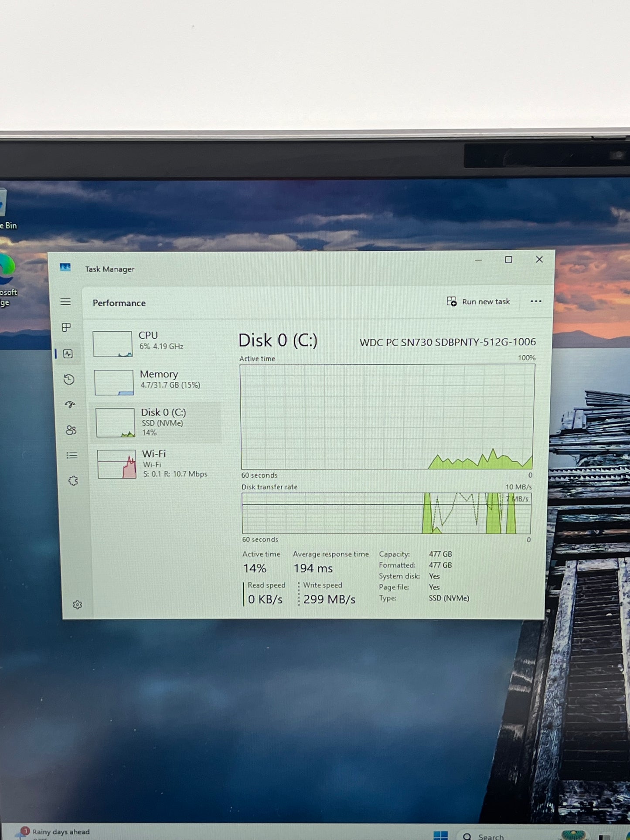Click the Task Manager app icon in title bar
The image size is (630, 840).
tap(65, 267)
